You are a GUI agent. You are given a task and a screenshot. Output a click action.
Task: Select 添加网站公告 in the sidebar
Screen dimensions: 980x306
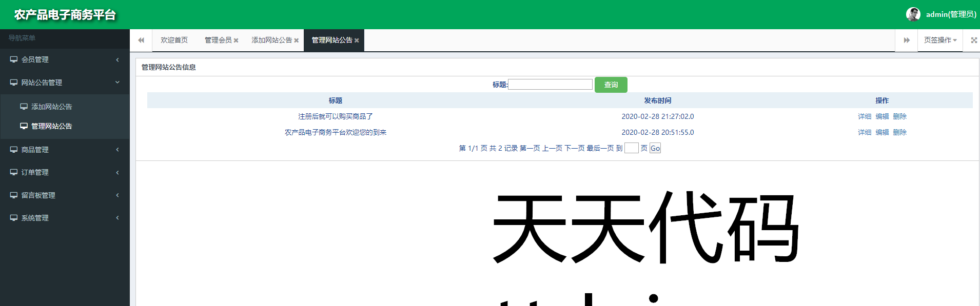click(51, 107)
